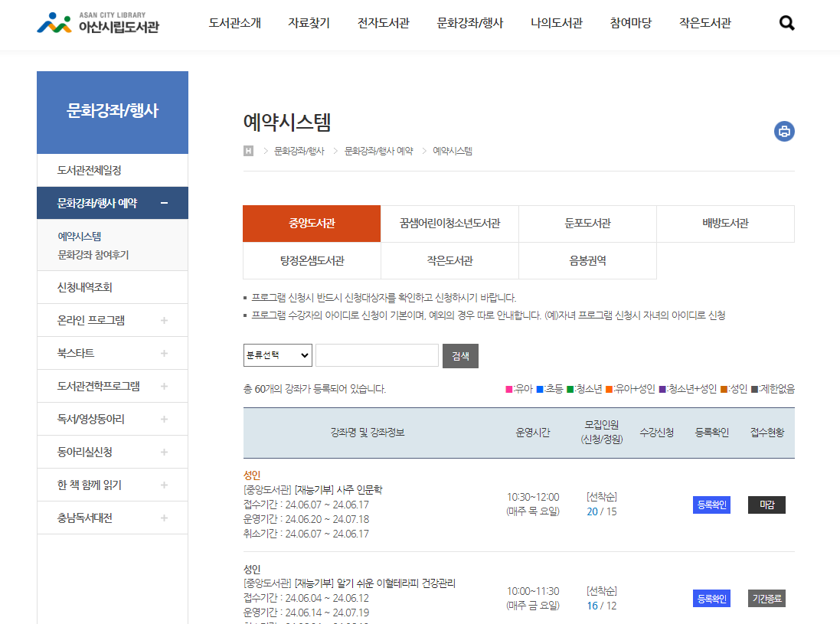Image resolution: width=840 pixels, height=624 pixels.
Task: Click 등록확인 for 이혈테라피 건강관리 course
Action: (711, 598)
